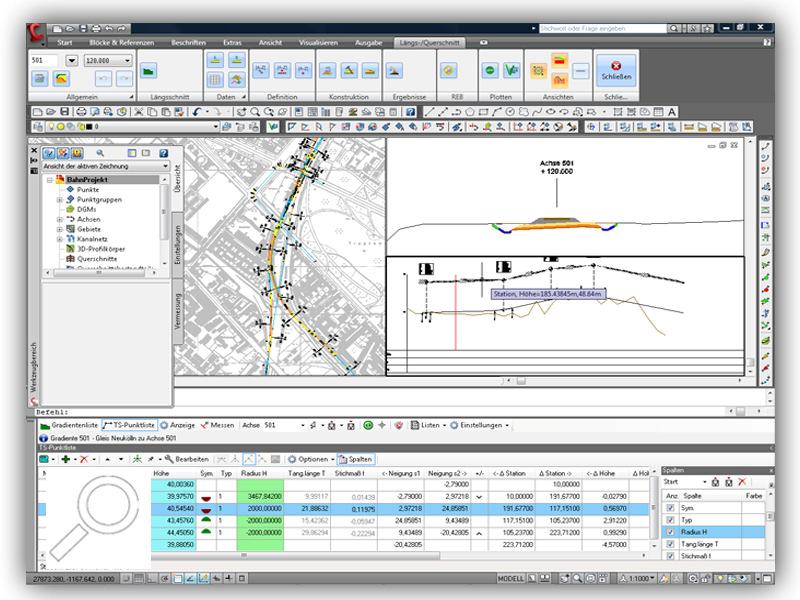Click the 'Stichwort oder Frage eingeben' search field

[x=602, y=29]
